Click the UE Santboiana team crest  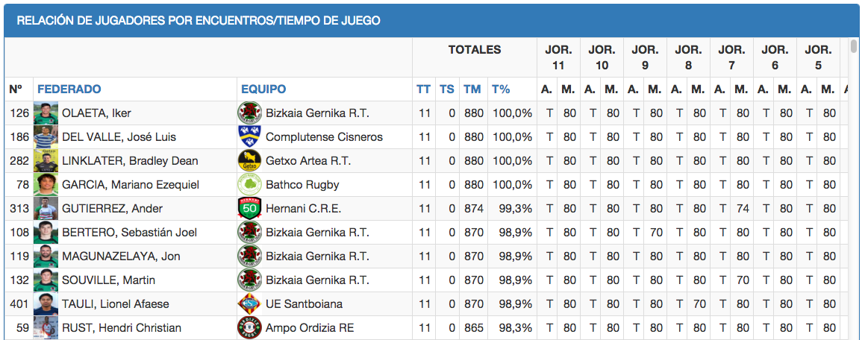coord(250,304)
